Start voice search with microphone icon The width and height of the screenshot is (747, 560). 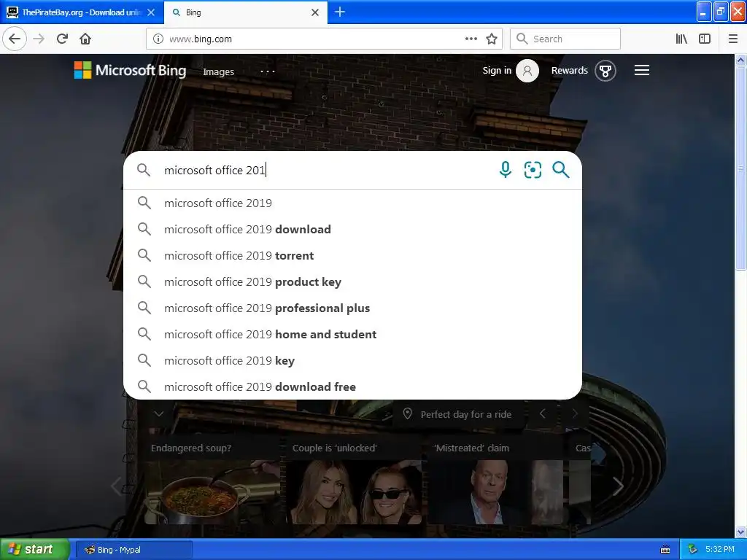[x=506, y=169]
